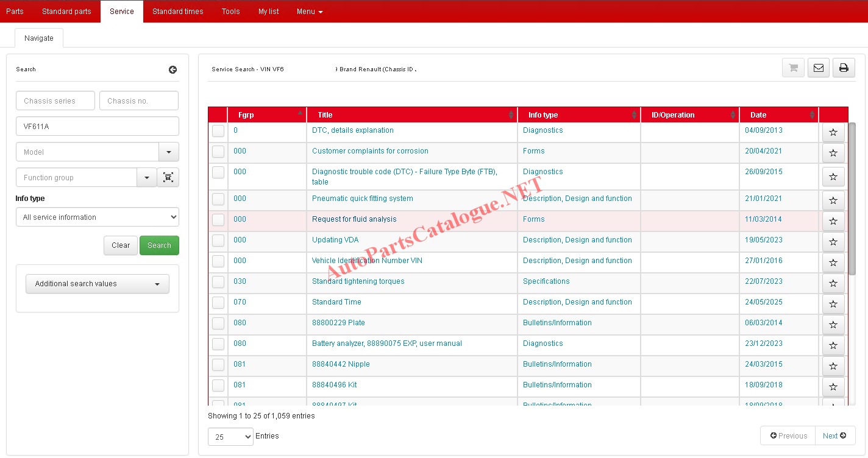Image resolution: width=868 pixels, height=458 pixels.
Task: Collapse search panel with back arrow icon
Action: pyautogui.click(x=173, y=69)
